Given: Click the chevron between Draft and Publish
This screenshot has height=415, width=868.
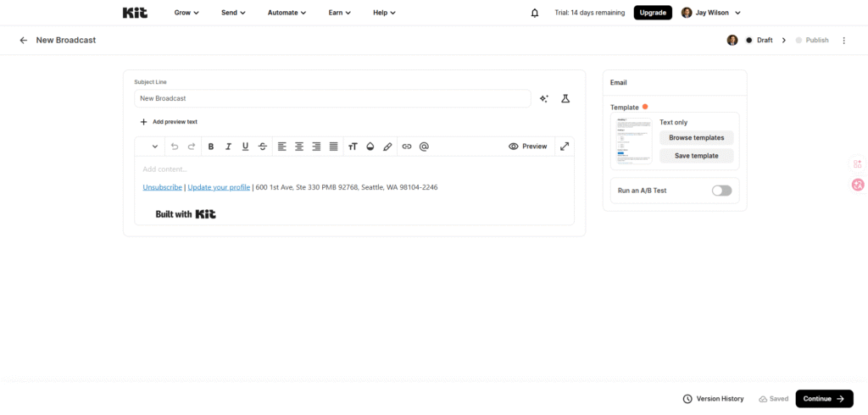Looking at the screenshot, I should (x=784, y=41).
